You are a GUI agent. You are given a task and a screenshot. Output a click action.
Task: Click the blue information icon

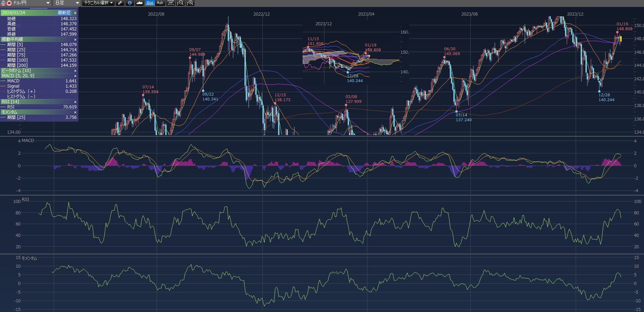click(130, 3)
